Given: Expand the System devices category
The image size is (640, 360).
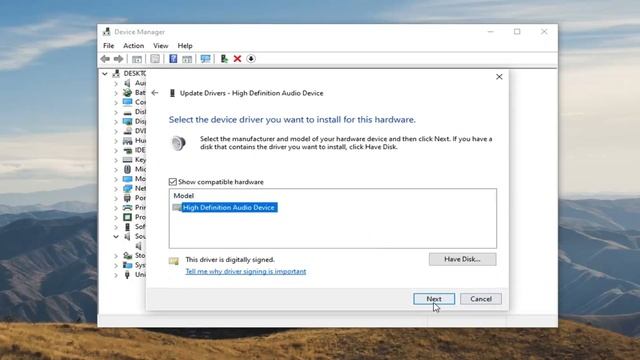Looking at the screenshot, I should tap(116, 265).
